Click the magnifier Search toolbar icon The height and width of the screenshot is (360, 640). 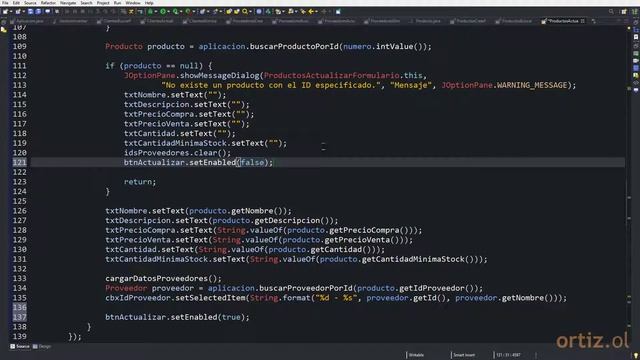[x=245, y=11]
